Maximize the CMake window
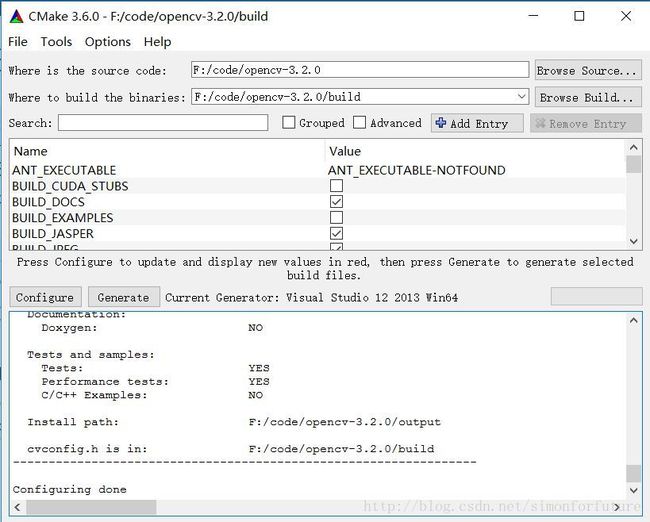 579,16
